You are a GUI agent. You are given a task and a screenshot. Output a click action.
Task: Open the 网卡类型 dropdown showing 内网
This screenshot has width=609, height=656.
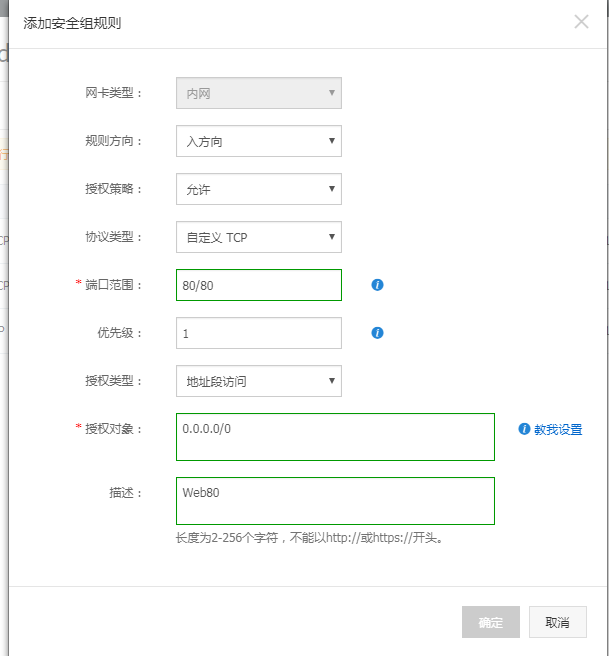click(258, 93)
